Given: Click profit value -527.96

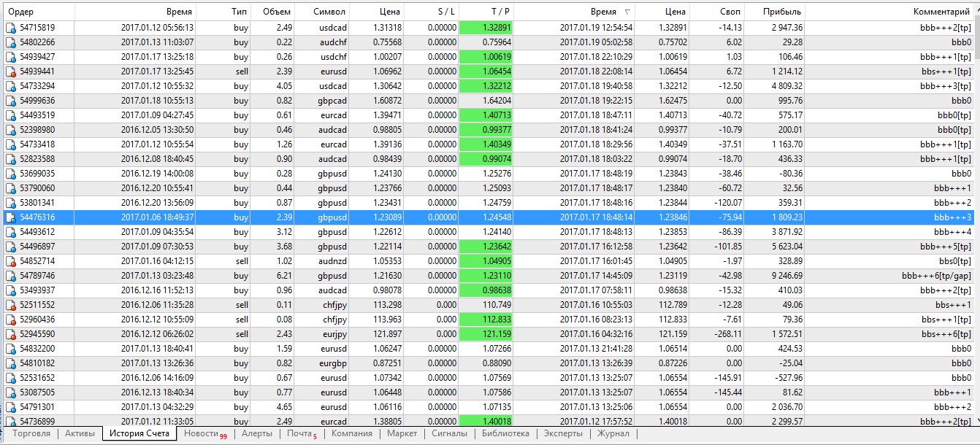Looking at the screenshot, I should pos(787,378).
